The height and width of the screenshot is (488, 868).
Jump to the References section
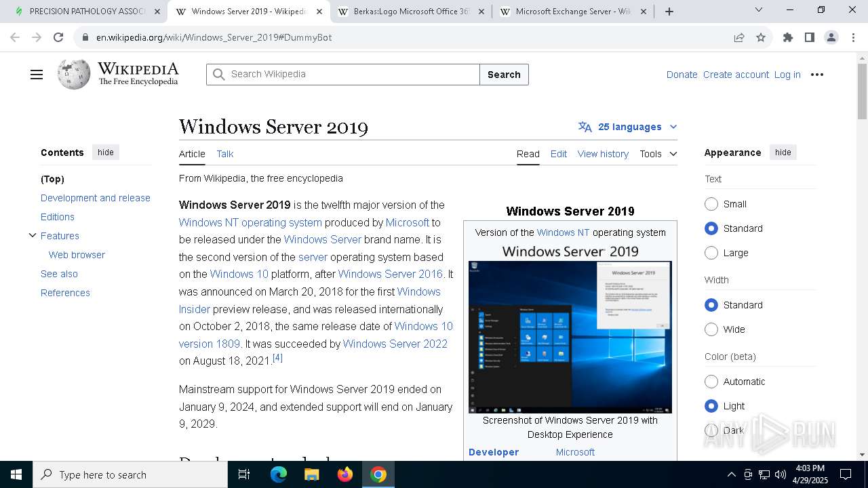coord(65,293)
